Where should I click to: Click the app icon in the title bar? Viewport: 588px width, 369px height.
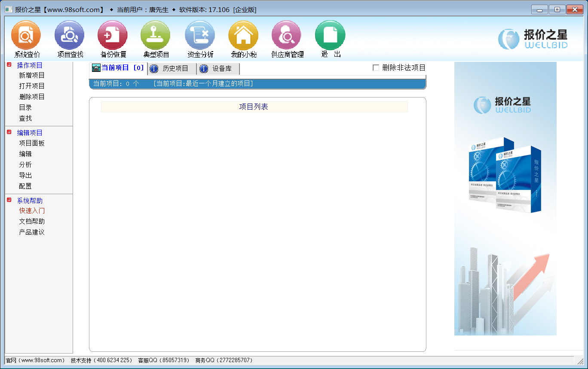click(9, 9)
